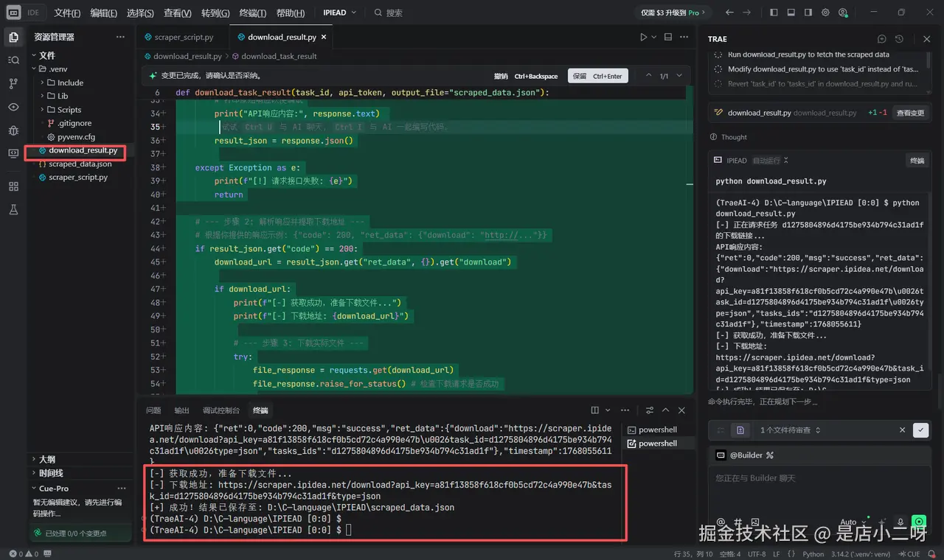Expand the 时间线 timeline section
Viewport: 944px width, 560px height.
tap(34, 473)
